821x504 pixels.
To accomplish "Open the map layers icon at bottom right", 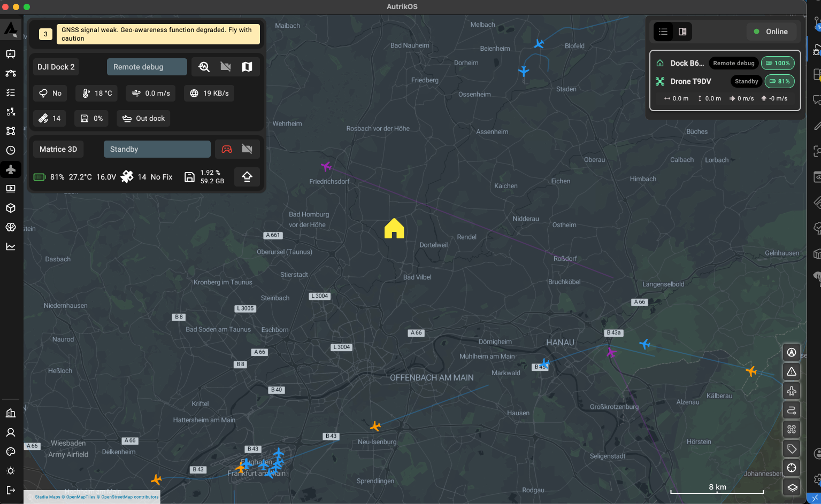I will tap(792, 487).
